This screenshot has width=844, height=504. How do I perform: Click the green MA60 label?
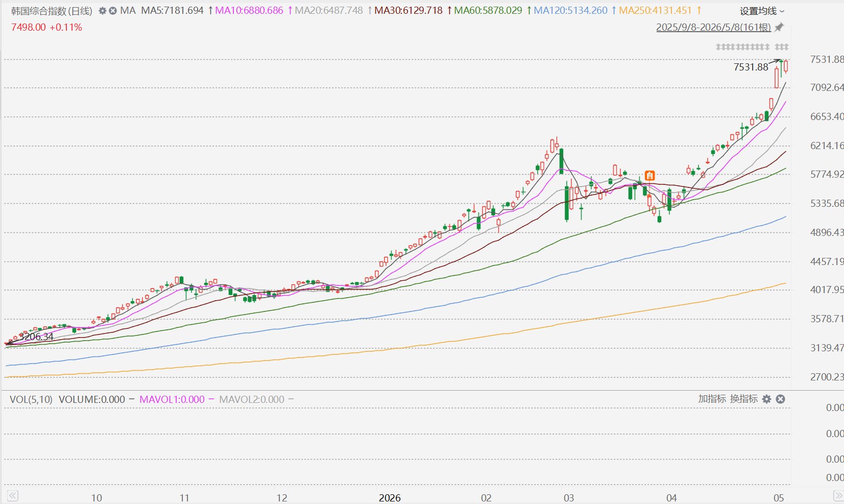click(488, 11)
